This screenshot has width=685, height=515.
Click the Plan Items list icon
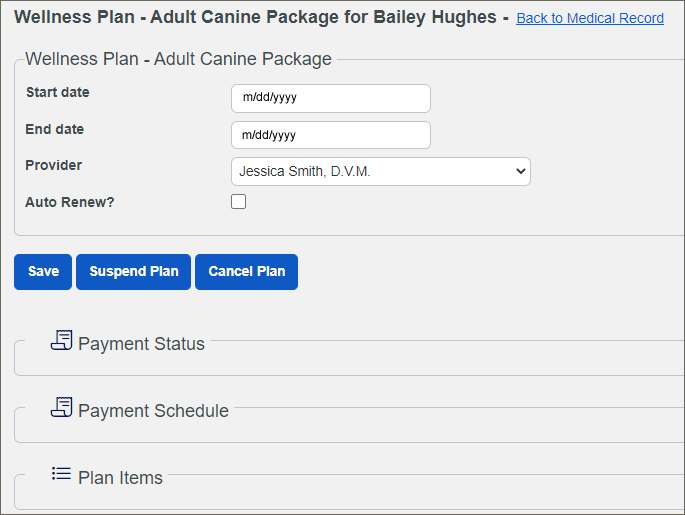pyautogui.click(x=61, y=474)
